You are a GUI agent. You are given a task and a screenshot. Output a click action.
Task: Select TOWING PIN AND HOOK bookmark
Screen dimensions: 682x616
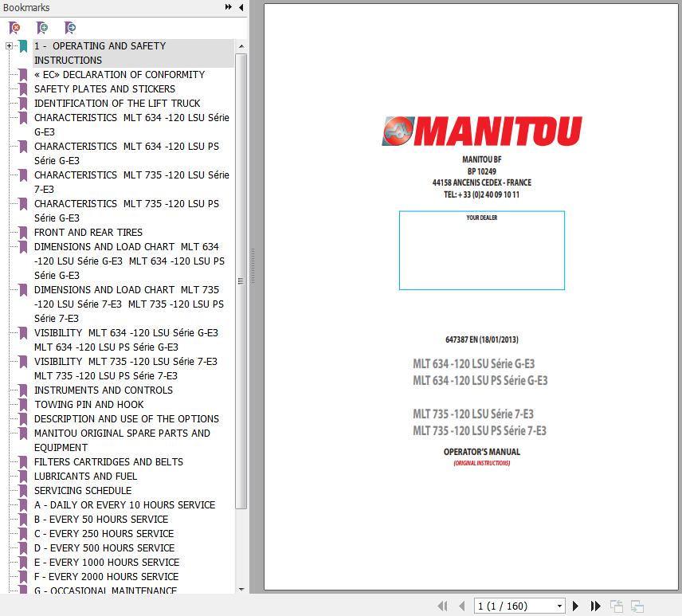(x=89, y=405)
